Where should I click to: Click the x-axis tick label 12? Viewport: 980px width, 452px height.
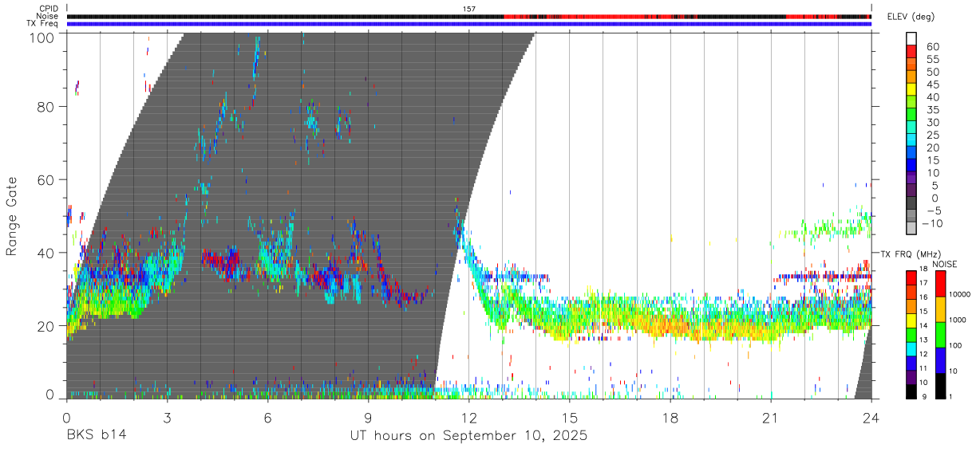[x=469, y=418]
